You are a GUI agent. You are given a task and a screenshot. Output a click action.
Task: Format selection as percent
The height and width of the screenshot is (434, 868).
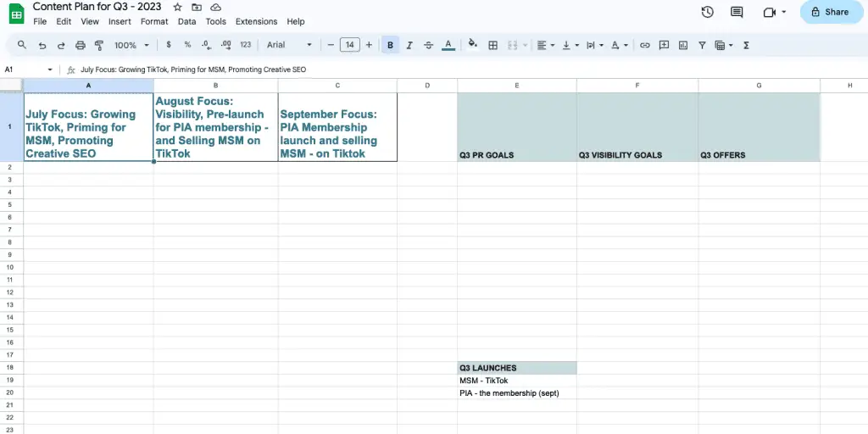(x=187, y=45)
